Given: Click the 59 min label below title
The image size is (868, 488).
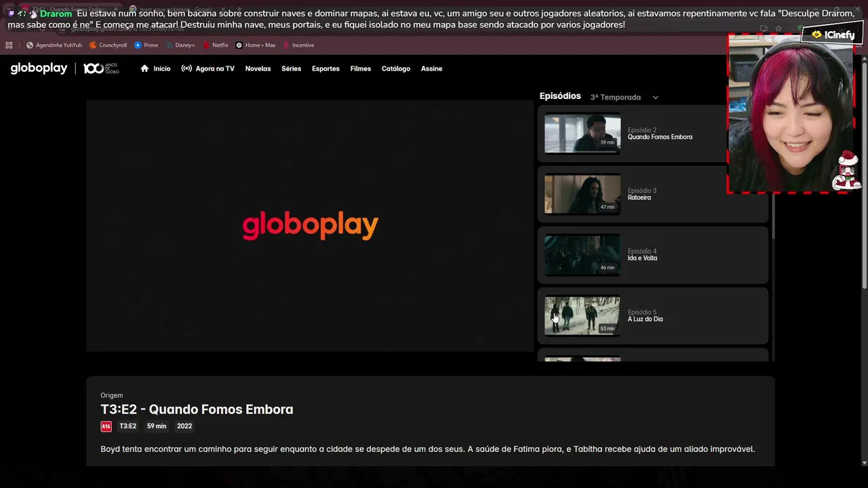Looking at the screenshot, I should click(157, 426).
